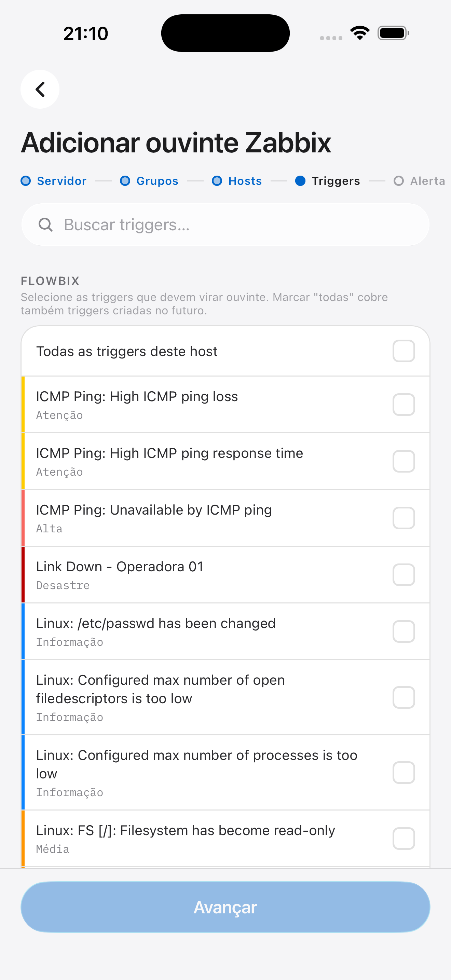This screenshot has width=451, height=980.
Task: Select Link Down - Operadora 01 checkbox
Action: [404, 575]
